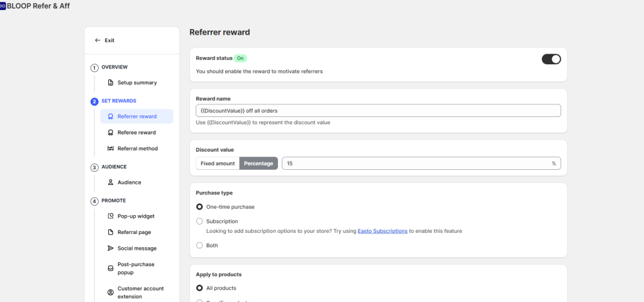Click the DiscountValue hint text
Image resolution: width=644 pixels, height=302 pixels.
[x=263, y=123]
